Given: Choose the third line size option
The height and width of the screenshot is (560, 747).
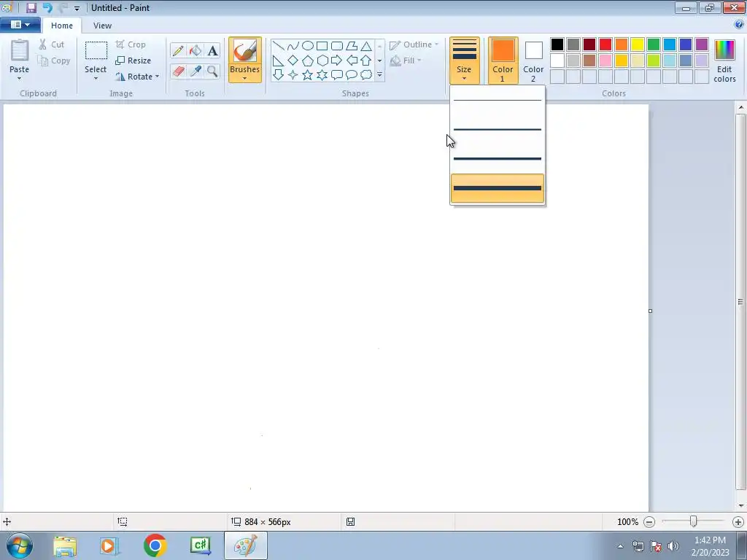Looking at the screenshot, I should [498, 158].
